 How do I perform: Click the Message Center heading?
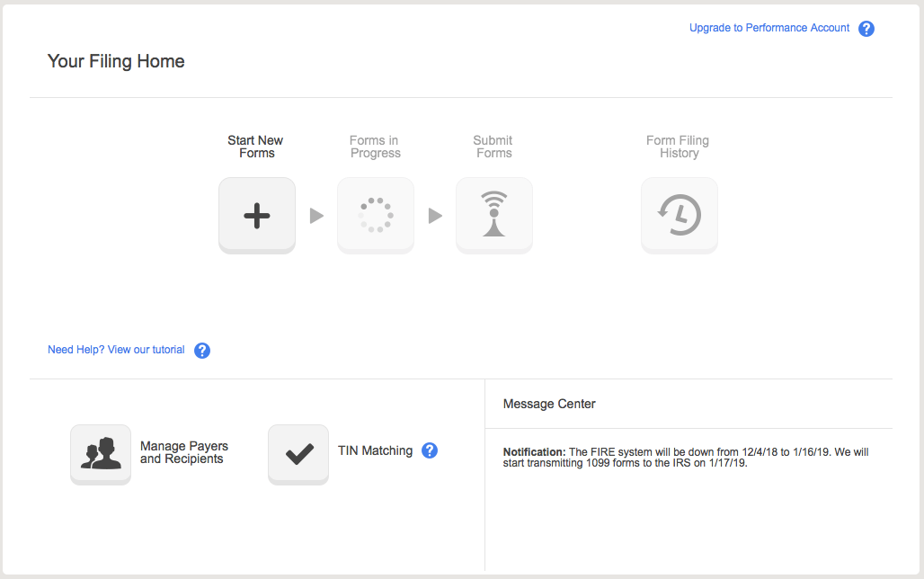click(549, 404)
